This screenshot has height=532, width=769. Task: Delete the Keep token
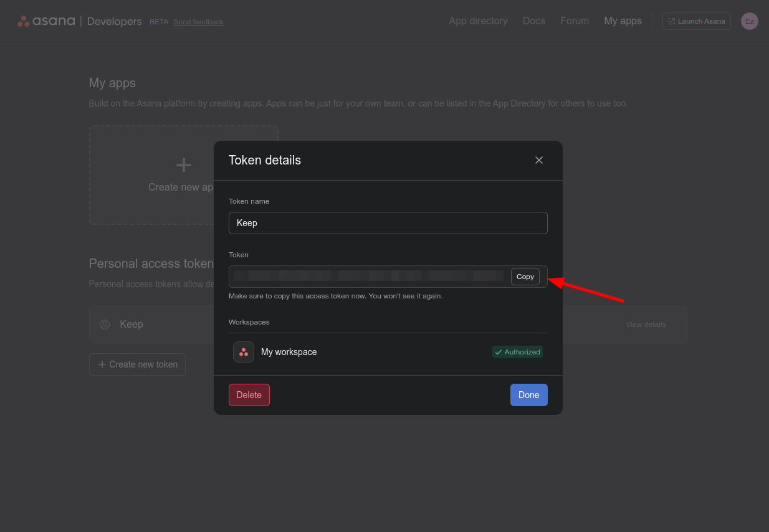[249, 395]
